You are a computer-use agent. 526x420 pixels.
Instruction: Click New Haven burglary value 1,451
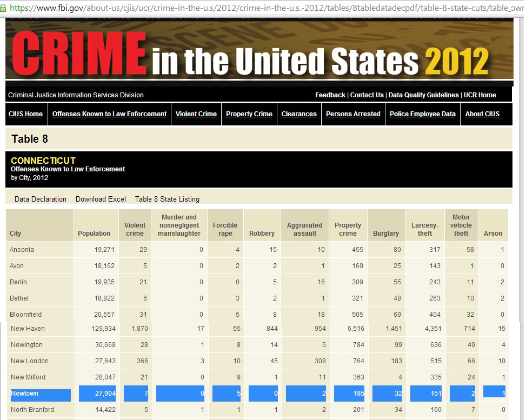click(x=394, y=329)
